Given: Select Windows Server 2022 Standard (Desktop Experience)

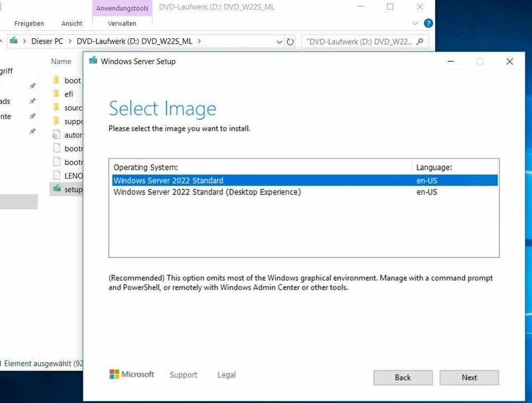Looking at the screenshot, I should 207,192.
